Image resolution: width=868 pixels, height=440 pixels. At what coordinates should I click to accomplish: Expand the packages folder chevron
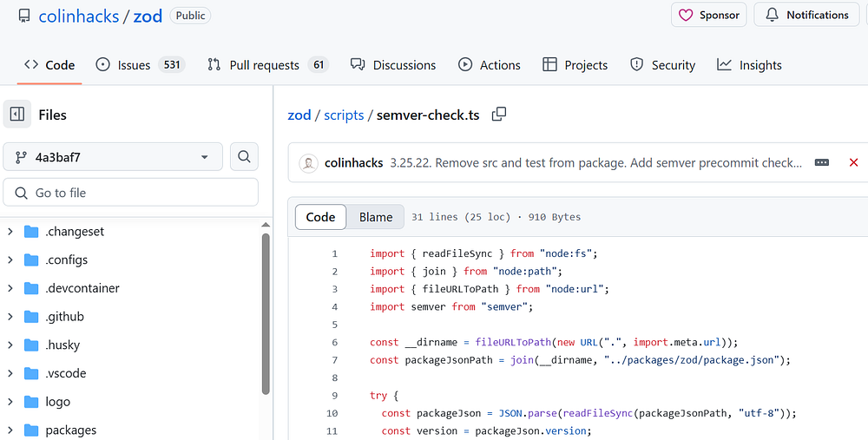click(10, 430)
